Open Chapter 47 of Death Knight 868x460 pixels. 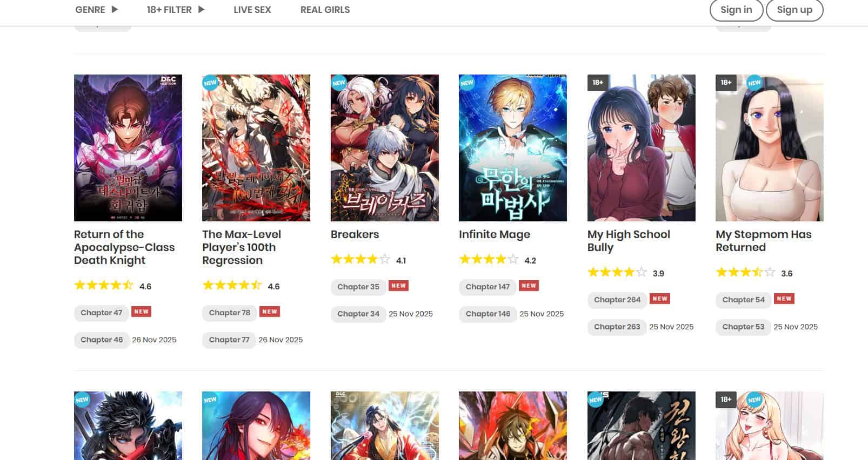coord(102,313)
